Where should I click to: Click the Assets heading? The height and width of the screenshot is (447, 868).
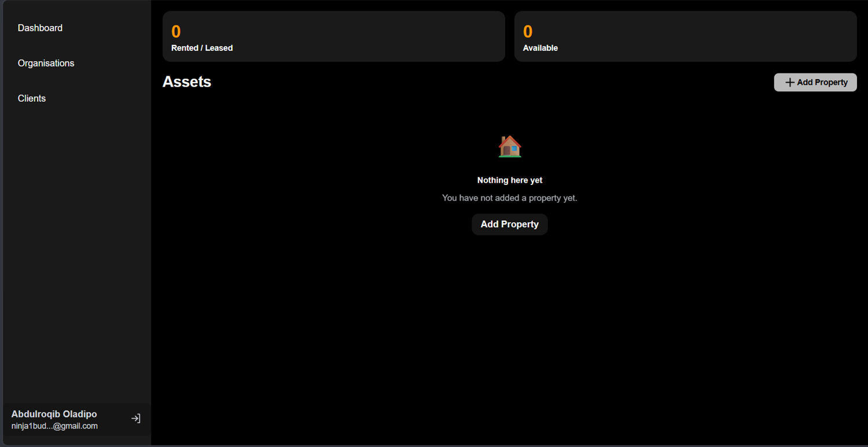click(x=187, y=82)
